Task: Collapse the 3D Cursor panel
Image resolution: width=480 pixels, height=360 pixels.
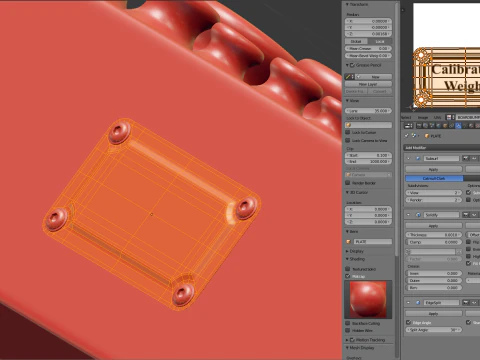Action: click(347, 192)
